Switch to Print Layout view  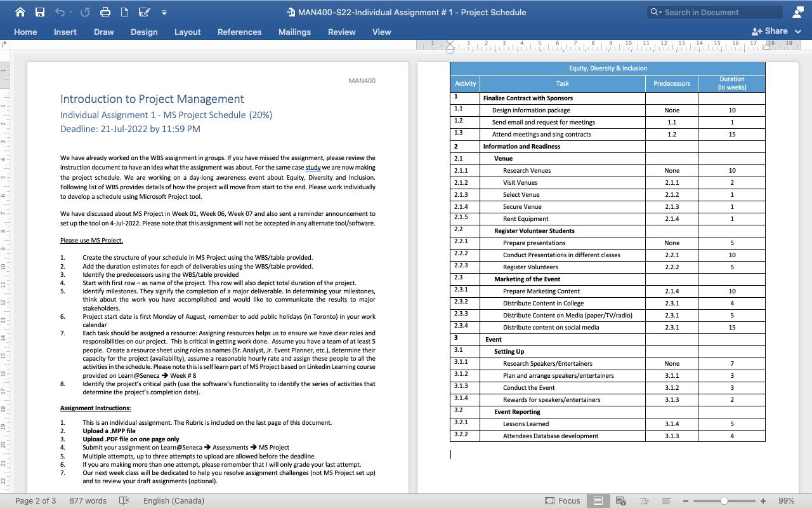tap(598, 500)
